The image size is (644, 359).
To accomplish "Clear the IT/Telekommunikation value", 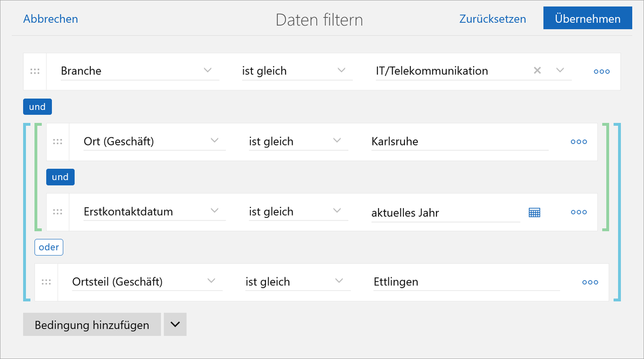I will [536, 70].
